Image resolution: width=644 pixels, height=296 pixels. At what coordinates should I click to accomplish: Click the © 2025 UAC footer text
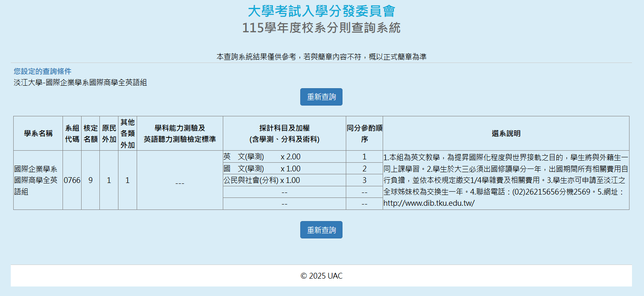[321, 276]
